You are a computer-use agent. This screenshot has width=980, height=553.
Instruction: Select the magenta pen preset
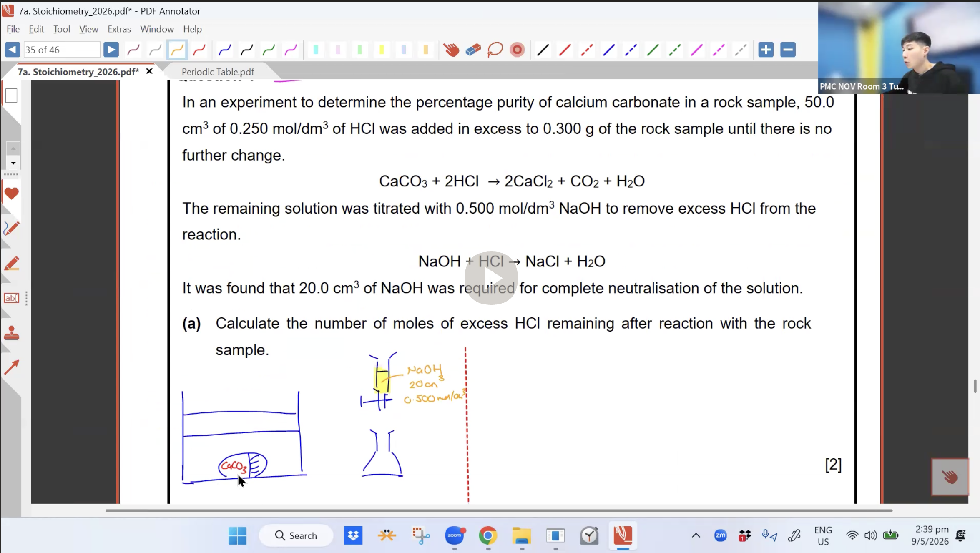291,50
